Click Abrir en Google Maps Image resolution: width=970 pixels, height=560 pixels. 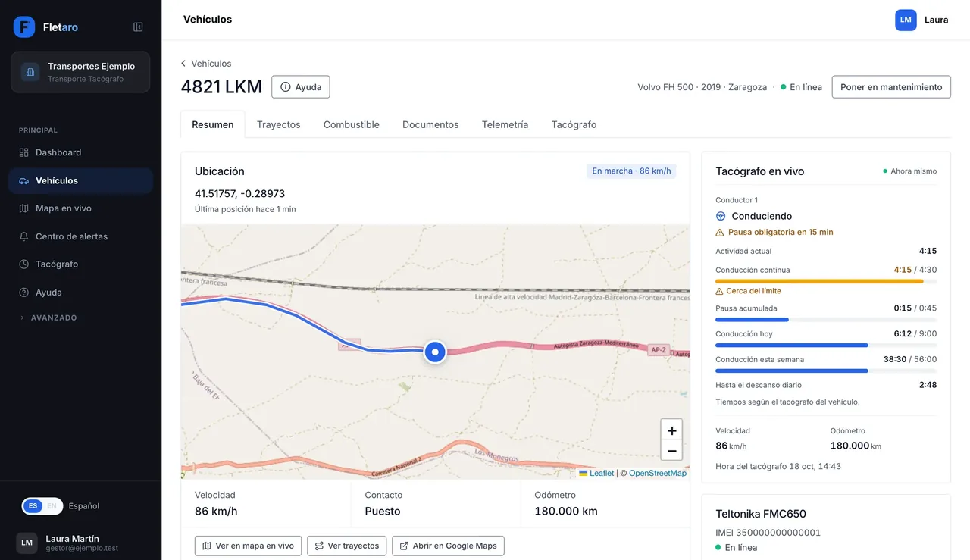pos(448,546)
